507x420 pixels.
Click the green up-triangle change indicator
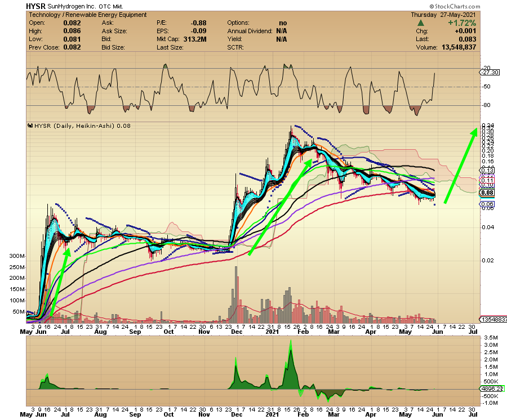pyautogui.click(x=421, y=23)
